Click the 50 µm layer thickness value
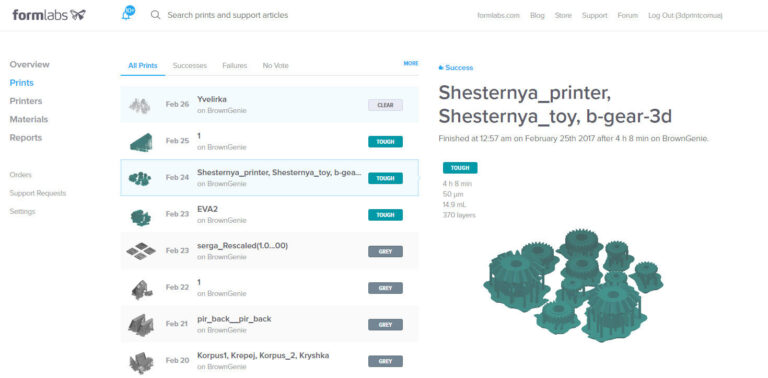The image size is (768, 378). pyautogui.click(x=453, y=194)
